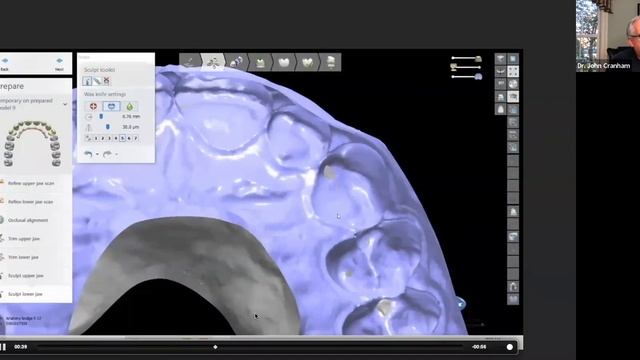Select the wax knife sculpt tool icon
Image resolution: width=640 pixels, height=360 pixels.
coord(87,80)
